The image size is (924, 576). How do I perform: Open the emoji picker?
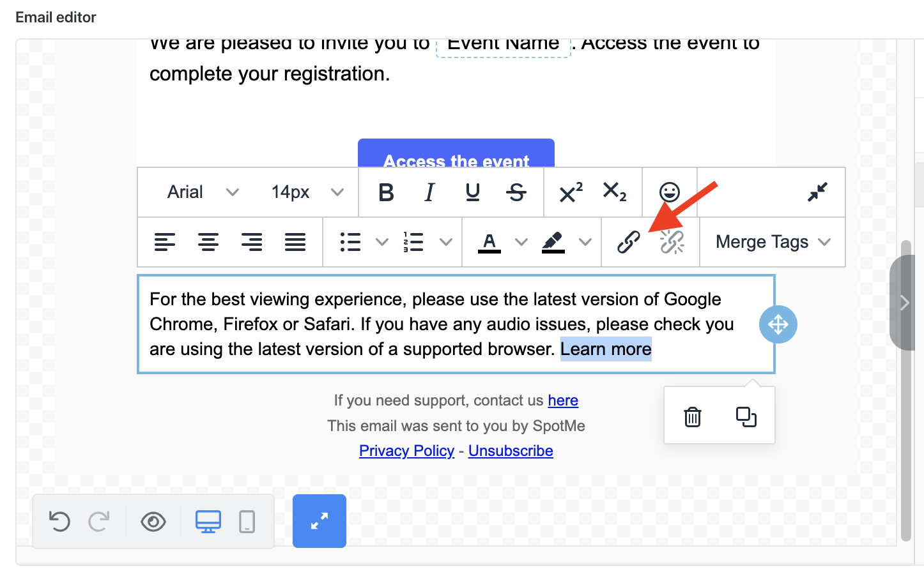coord(670,192)
